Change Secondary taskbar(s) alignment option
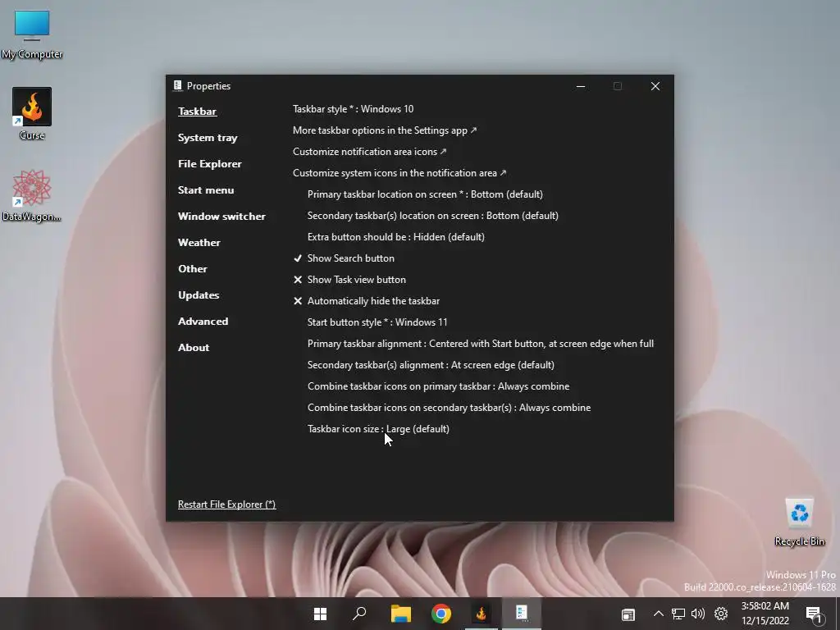This screenshot has height=630, width=840. [x=431, y=365]
